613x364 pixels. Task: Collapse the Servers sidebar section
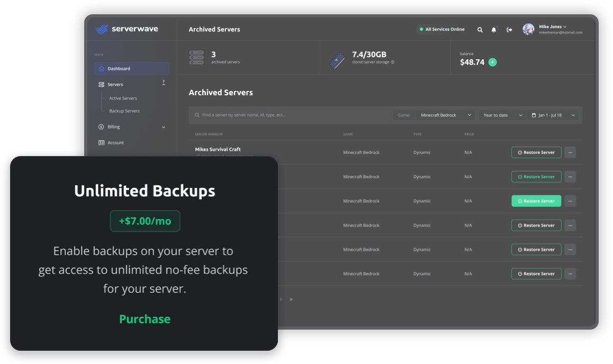(164, 83)
